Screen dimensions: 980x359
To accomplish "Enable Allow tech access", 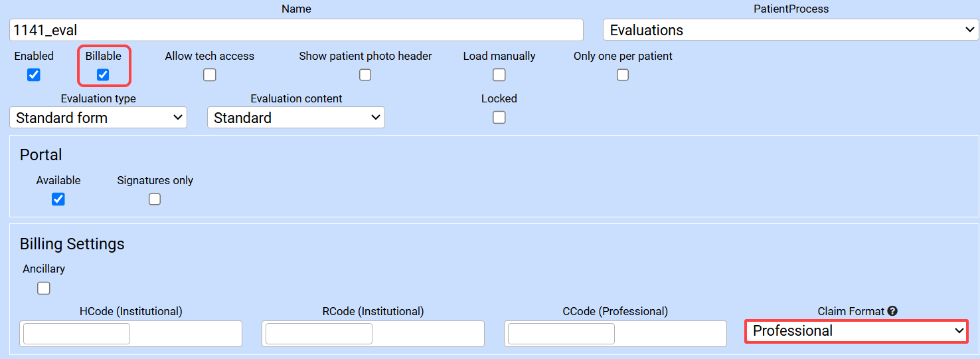I will point(210,75).
